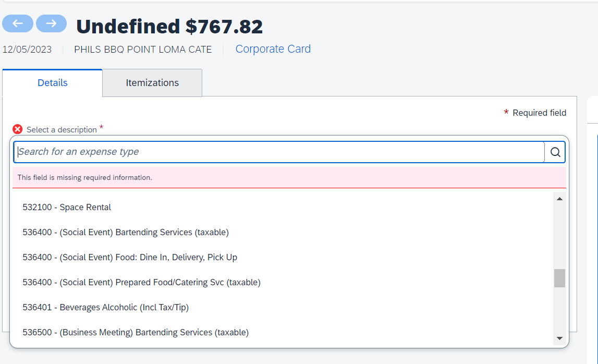This screenshot has width=598, height=364.
Task: Open the Corporate Card link
Action: tap(273, 48)
